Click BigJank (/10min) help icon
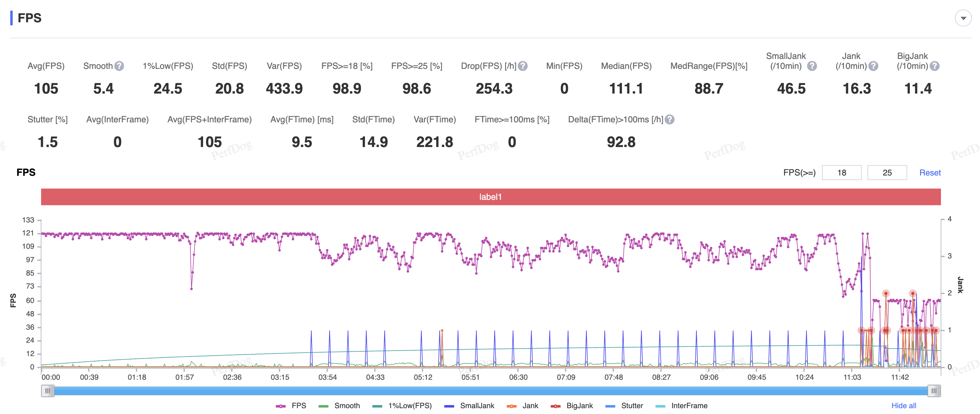The height and width of the screenshot is (414, 980). click(x=934, y=66)
